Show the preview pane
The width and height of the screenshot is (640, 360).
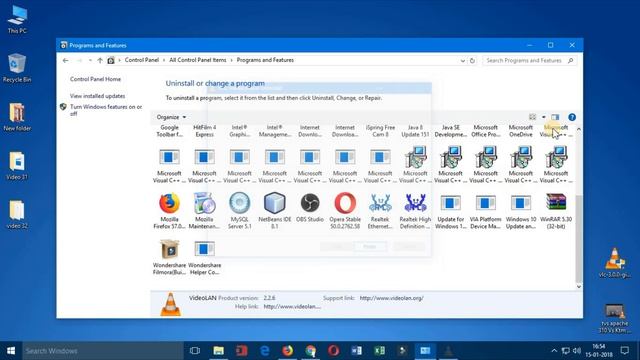click(x=555, y=117)
